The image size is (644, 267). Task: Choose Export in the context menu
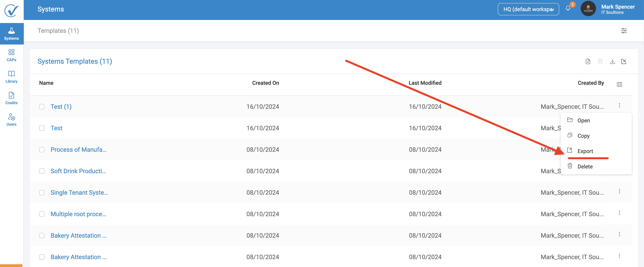click(x=596, y=151)
